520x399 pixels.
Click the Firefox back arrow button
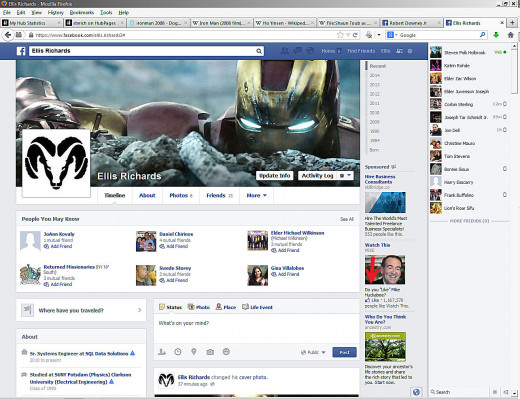coord(8,35)
